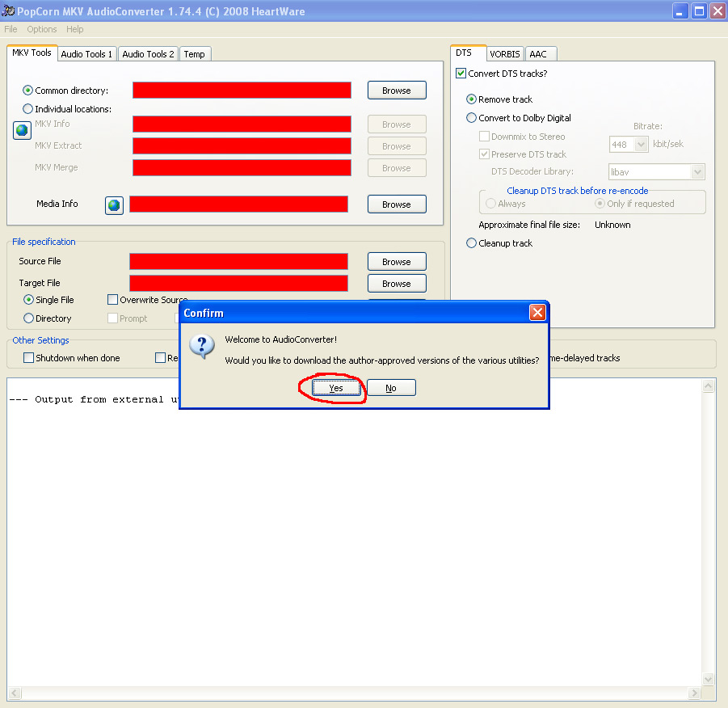Close the Confirm dialog with X
Screen dimensions: 728x708
(537, 313)
